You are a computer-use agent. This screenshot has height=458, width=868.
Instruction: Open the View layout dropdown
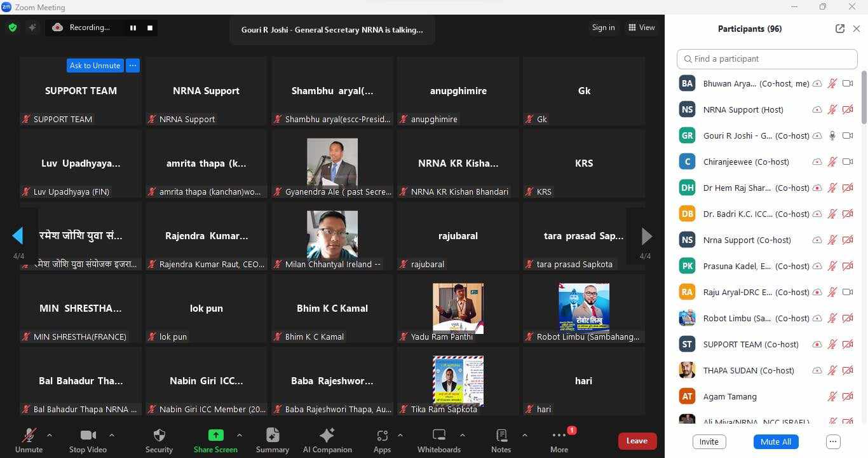coord(641,27)
